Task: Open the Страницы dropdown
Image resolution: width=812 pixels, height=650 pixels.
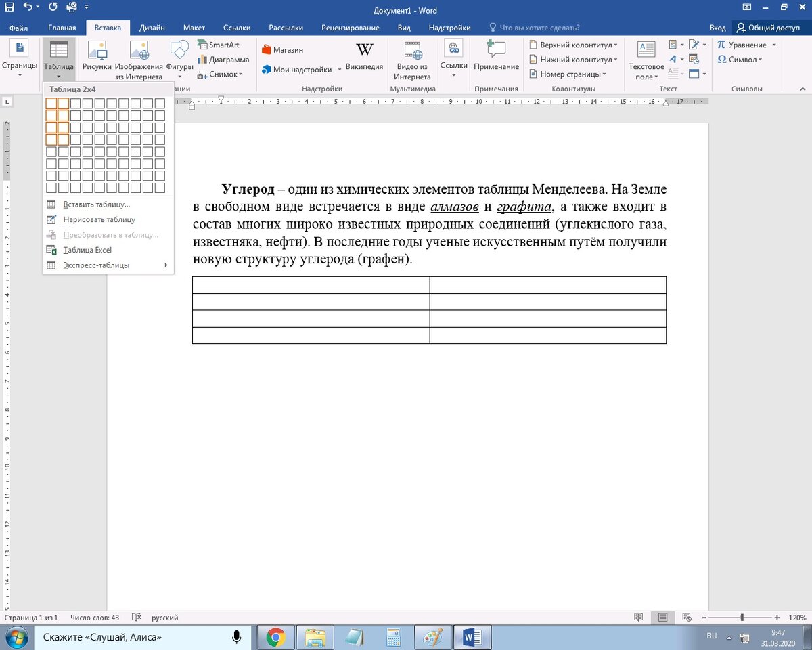Action: click(x=20, y=60)
